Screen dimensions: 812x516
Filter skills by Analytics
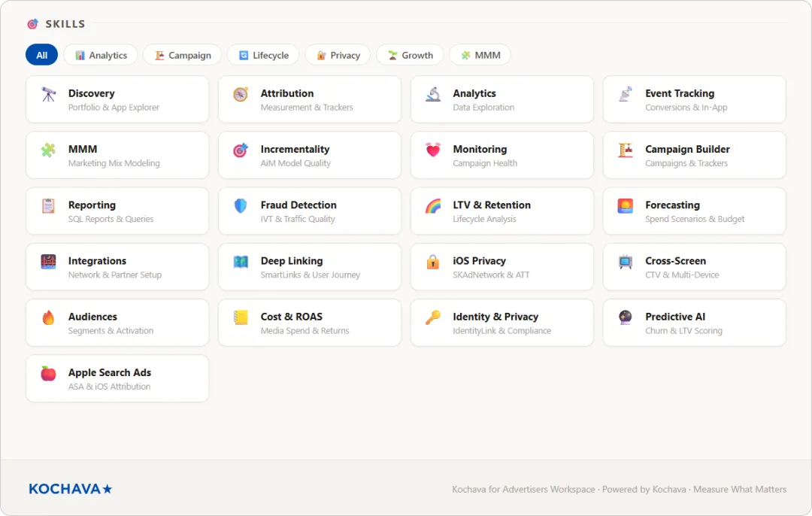(101, 55)
